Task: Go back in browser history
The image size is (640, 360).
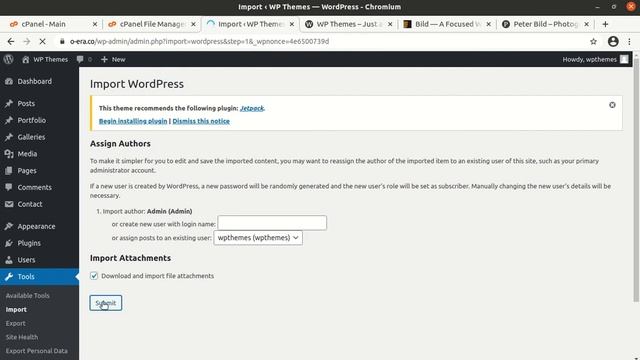Action: click(11, 41)
